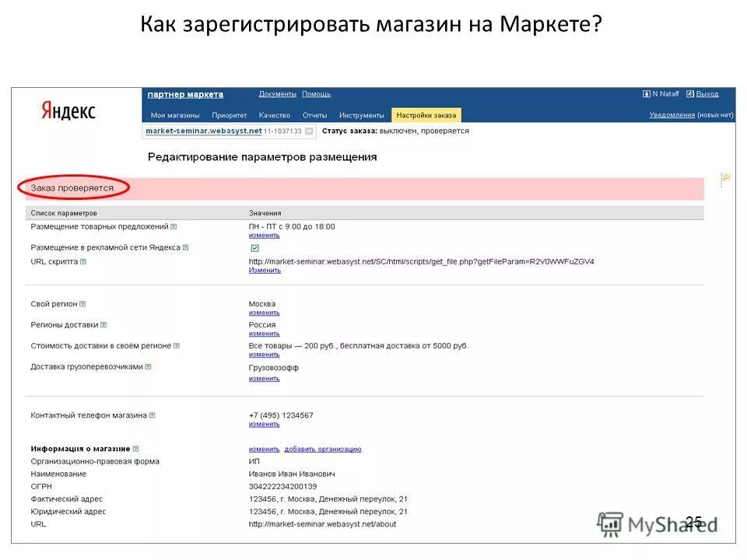Image resolution: width=747 pixels, height=560 pixels.
Task: Click the Значения column header
Action: (265, 213)
